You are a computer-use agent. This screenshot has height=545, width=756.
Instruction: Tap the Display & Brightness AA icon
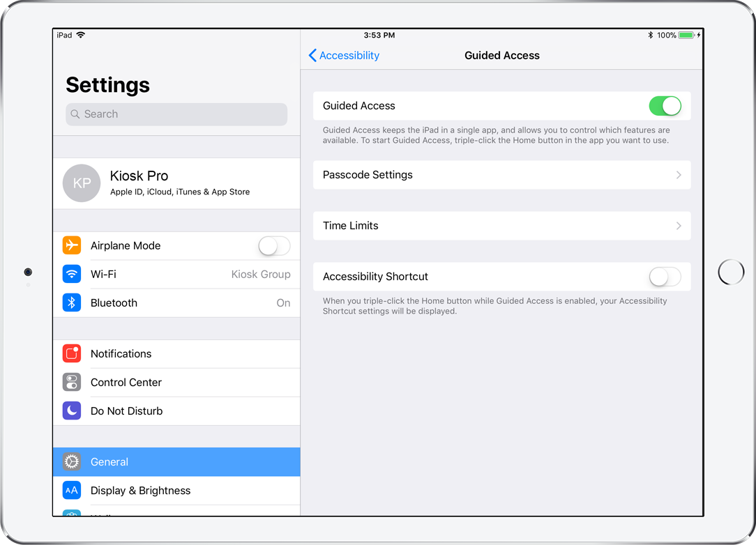(x=72, y=491)
